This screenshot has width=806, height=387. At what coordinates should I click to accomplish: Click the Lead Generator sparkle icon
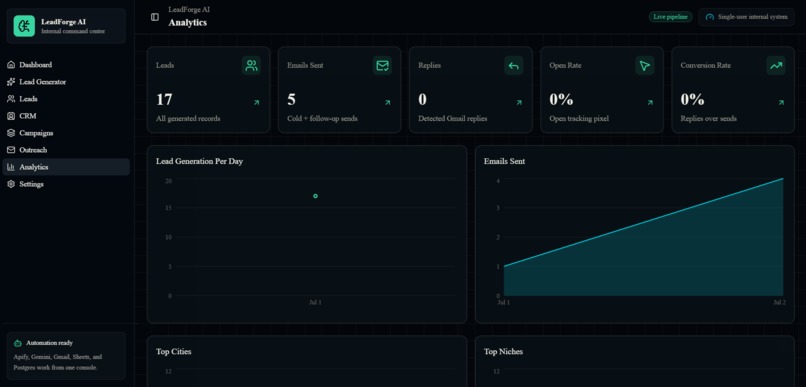(x=11, y=82)
